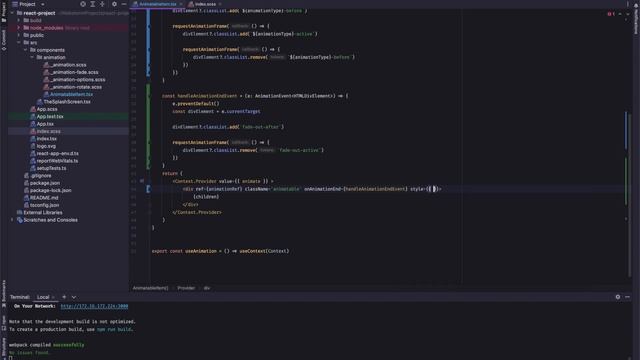The image size is (640, 360).
Task: Select External Libraries node
Action: [42, 213]
